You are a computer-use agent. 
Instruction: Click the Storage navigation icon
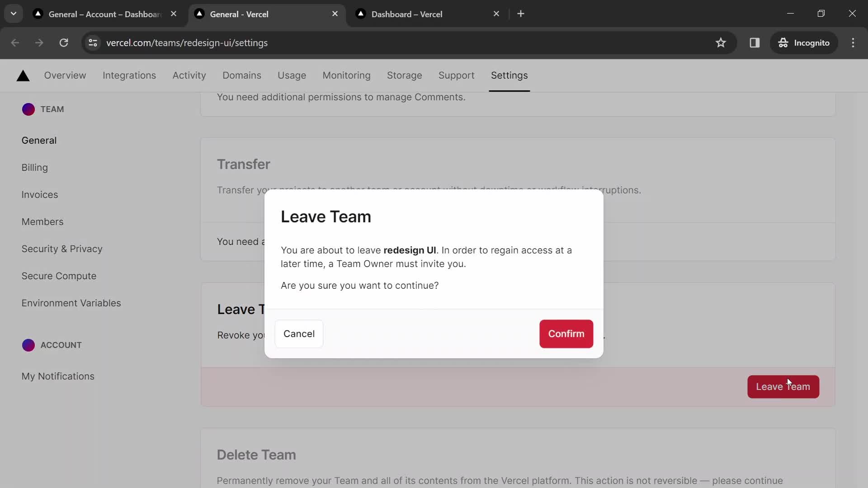404,75
